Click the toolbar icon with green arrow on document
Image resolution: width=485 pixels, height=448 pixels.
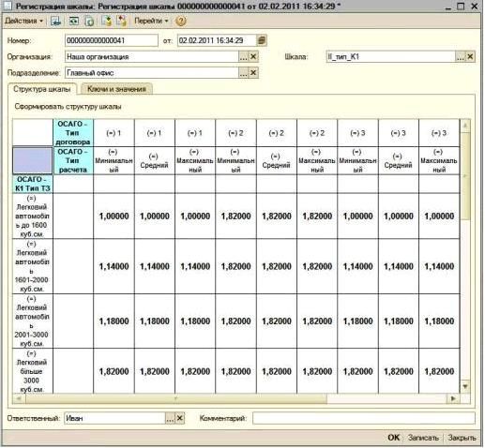[x=107, y=21]
